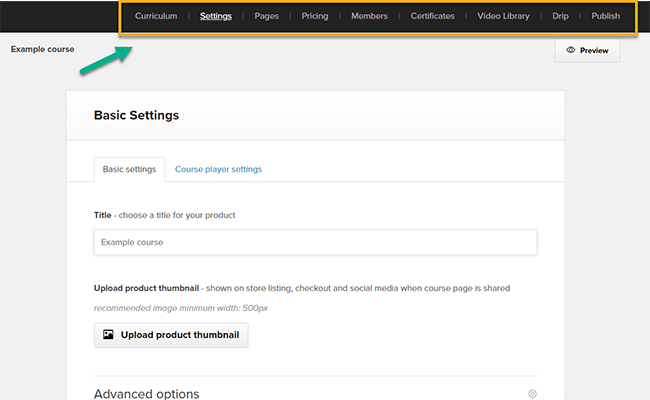The width and height of the screenshot is (650, 400).
Task: Select Settings in the top navigation
Action: click(x=215, y=16)
